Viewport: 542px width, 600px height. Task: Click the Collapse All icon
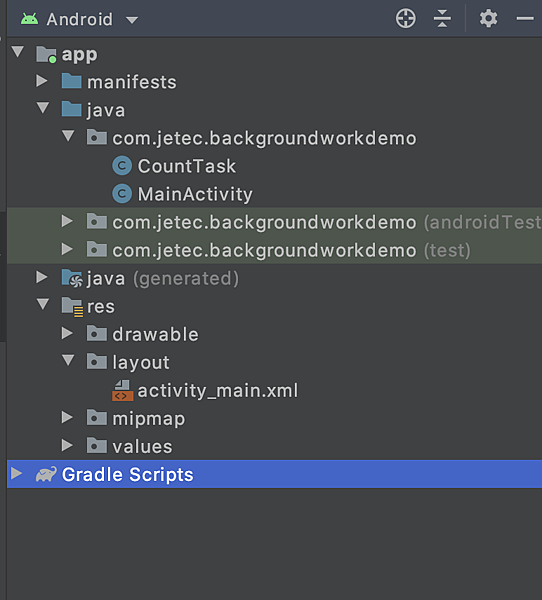442,18
